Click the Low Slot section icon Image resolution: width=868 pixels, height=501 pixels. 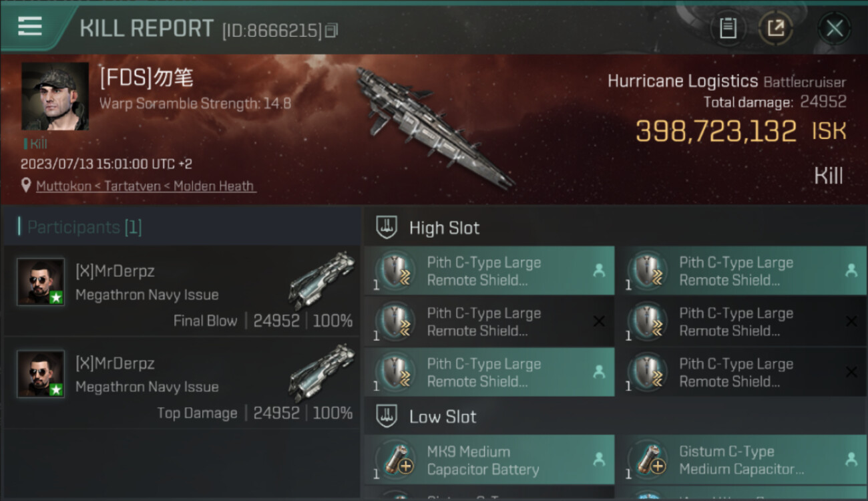387,417
